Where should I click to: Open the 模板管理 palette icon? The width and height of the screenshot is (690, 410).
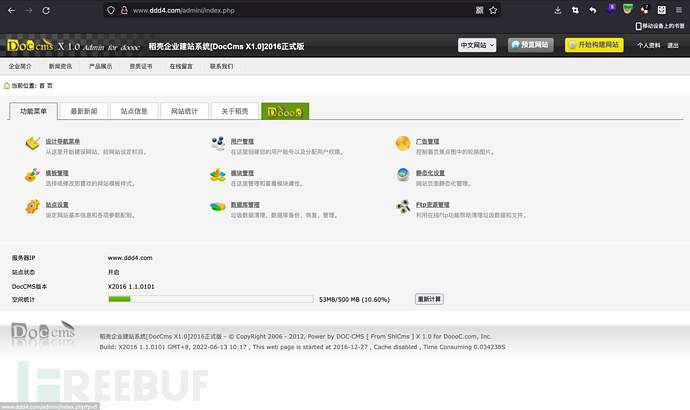click(33, 175)
